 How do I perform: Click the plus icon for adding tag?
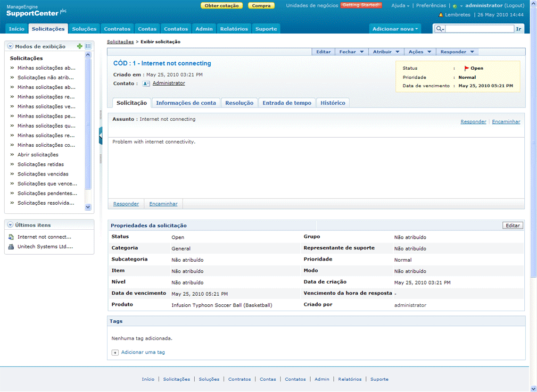pos(115,353)
